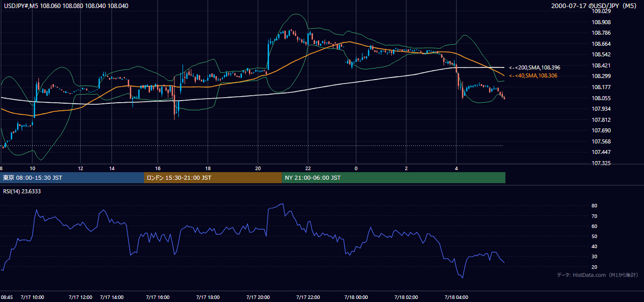The width and height of the screenshot is (644, 302).
Task: Click price axis label 107.568
Action: click(x=601, y=141)
